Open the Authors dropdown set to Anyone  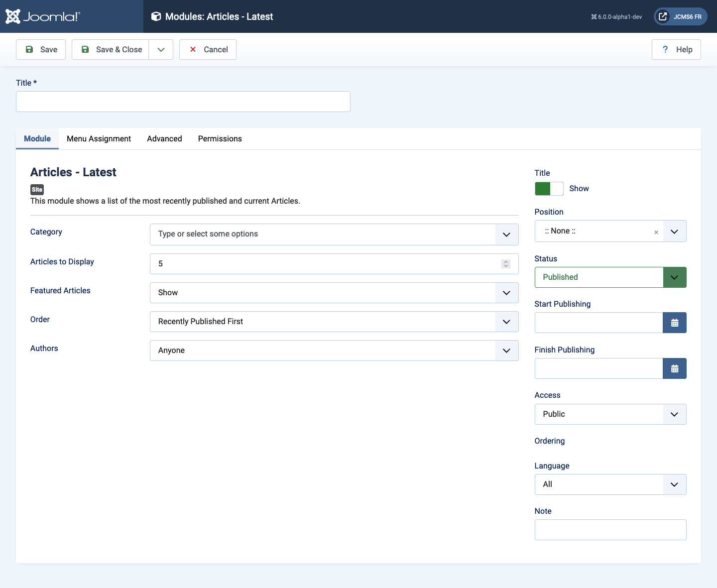point(334,351)
